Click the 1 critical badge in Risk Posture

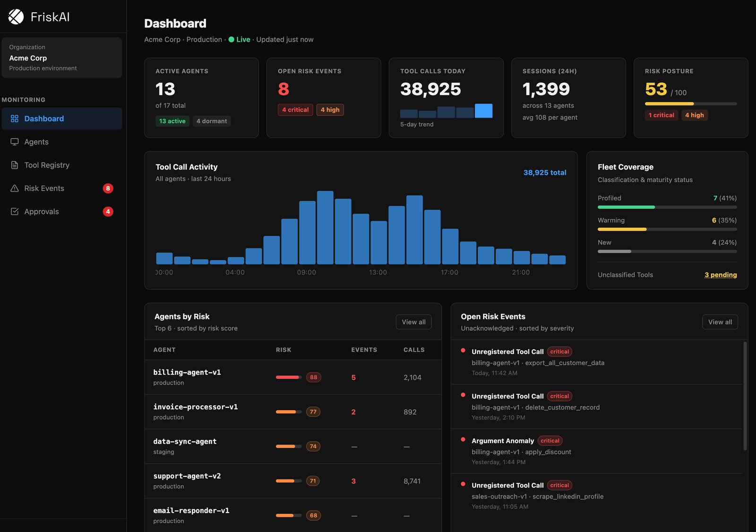(x=661, y=115)
